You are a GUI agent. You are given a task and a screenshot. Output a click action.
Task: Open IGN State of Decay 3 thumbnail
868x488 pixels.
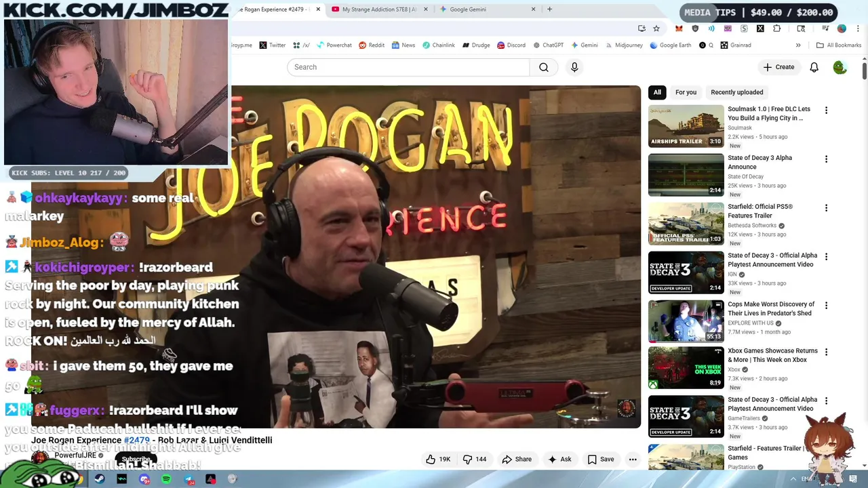(x=686, y=272)
